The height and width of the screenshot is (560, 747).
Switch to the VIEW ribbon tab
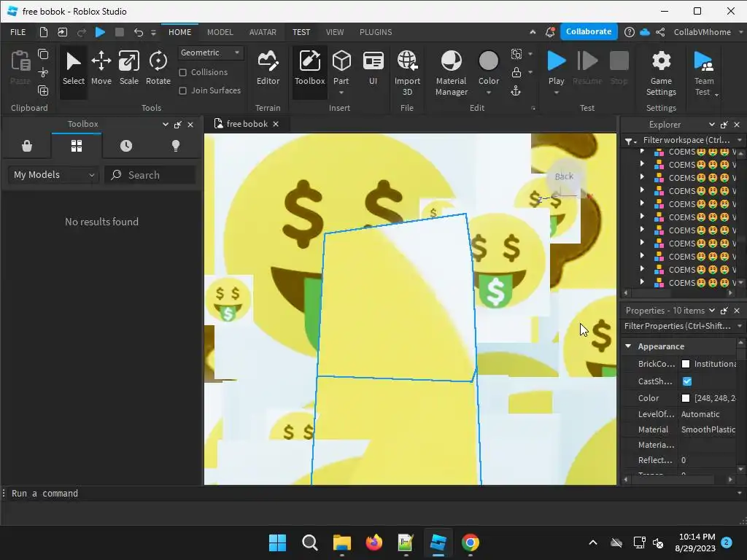click(334, 32)
